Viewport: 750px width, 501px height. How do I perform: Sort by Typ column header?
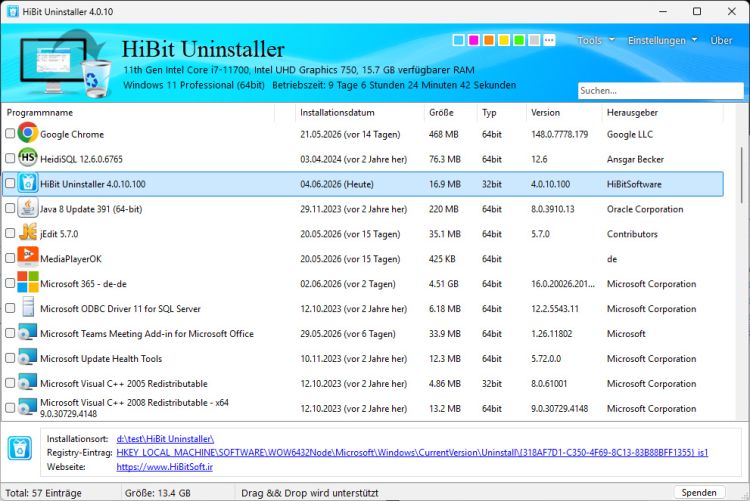click(x=501, y=113)
